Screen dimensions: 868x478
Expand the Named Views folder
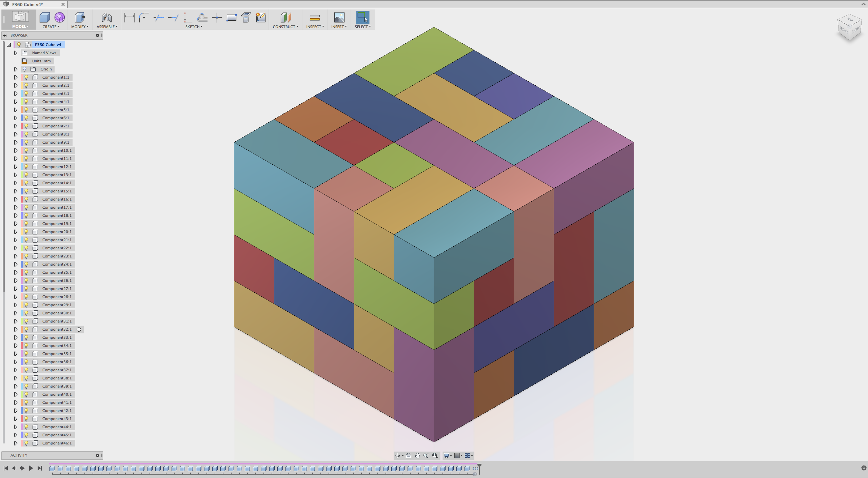(16, 53)
